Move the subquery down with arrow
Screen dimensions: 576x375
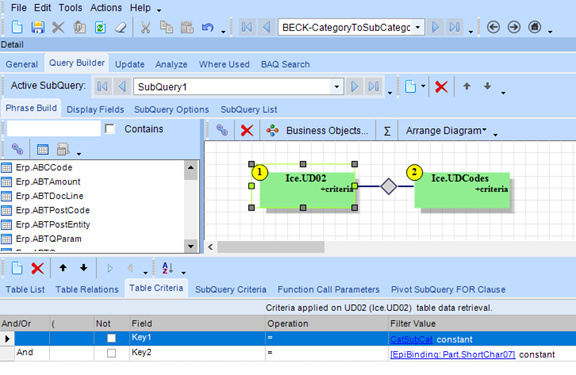487,86
